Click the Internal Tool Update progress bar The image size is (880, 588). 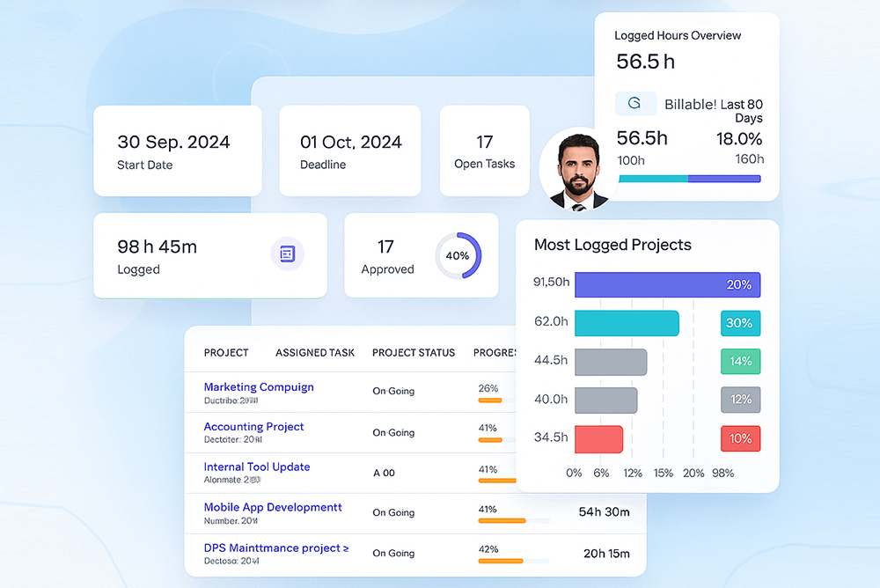(x=496, y=481)
